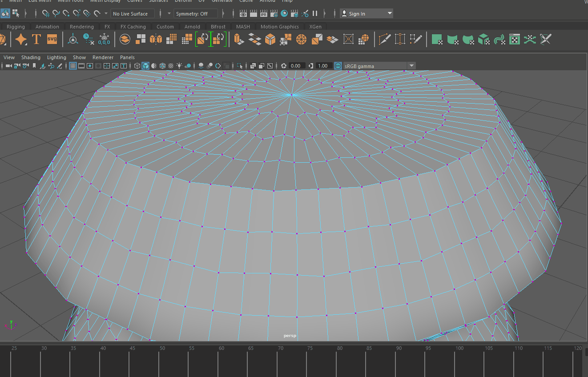Switch to the Arnold shelf tab

[192, 27]
